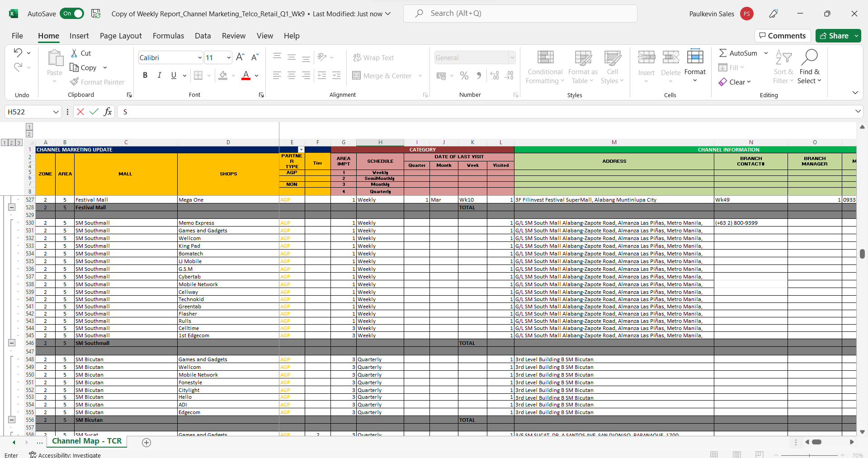Image resolution: width=868 pixels, height=458 pixels.
Task: Open filter dropdown in column E header
Action: 301,150
